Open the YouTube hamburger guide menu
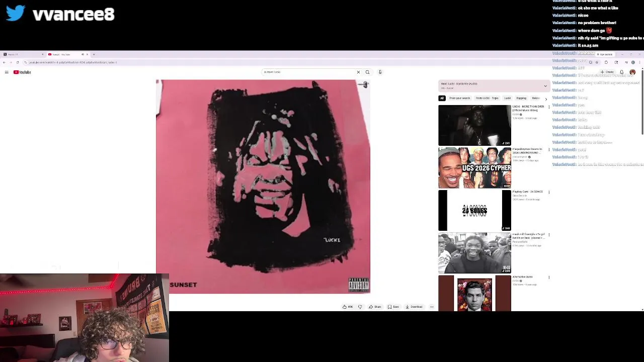 (7, 72)
